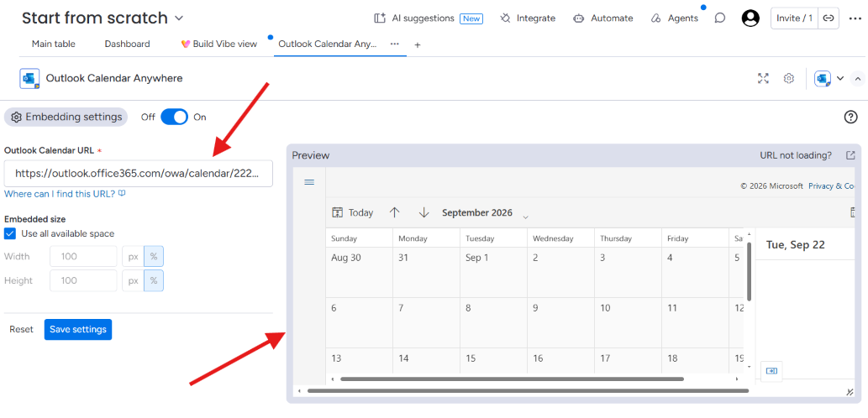Open the Agents panel
The image size is (868, 418).
tap(674, 18)
